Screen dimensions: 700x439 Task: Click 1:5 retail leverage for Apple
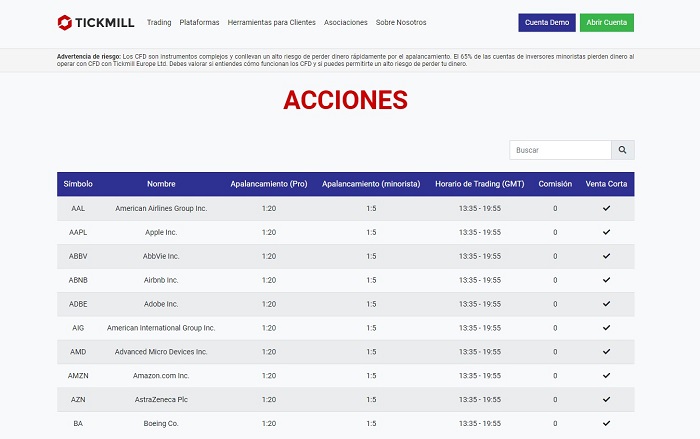point(371,232)
